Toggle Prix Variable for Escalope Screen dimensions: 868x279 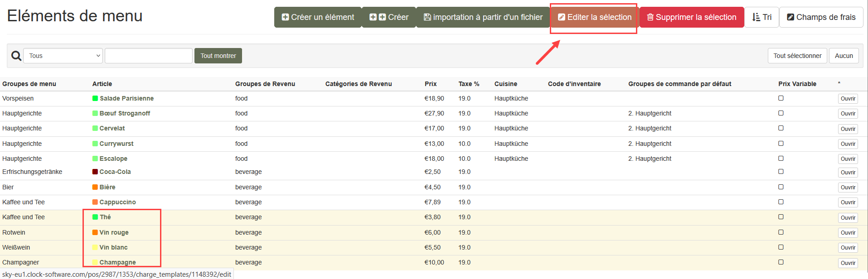pyautogui.click(x=781, y=158)
